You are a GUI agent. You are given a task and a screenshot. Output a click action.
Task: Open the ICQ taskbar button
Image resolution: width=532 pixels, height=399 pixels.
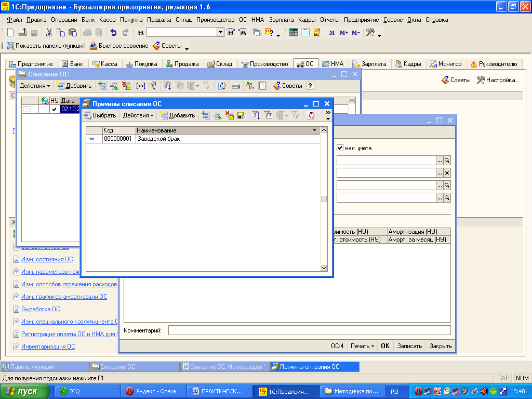pyautogui.click(x=87, y=392)
